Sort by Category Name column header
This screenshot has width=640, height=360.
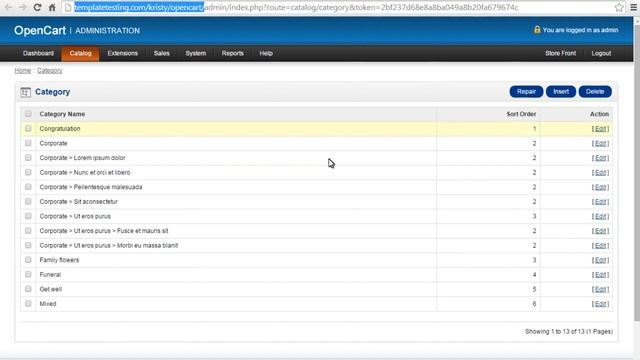(62, 114)
